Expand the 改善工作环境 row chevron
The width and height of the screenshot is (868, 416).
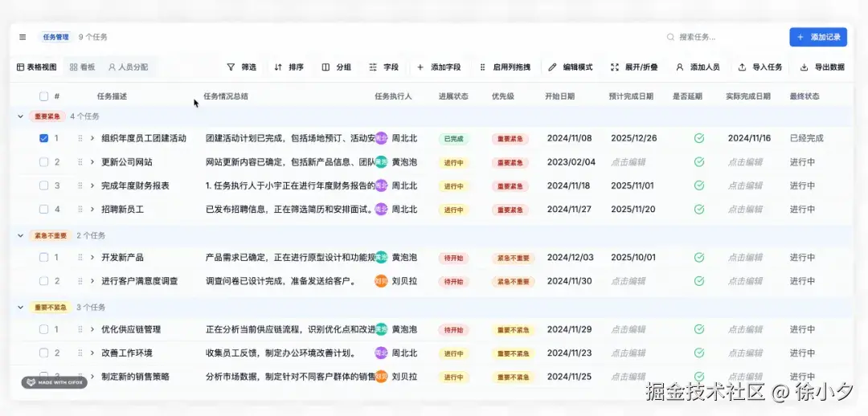click(x=92, y=353)
